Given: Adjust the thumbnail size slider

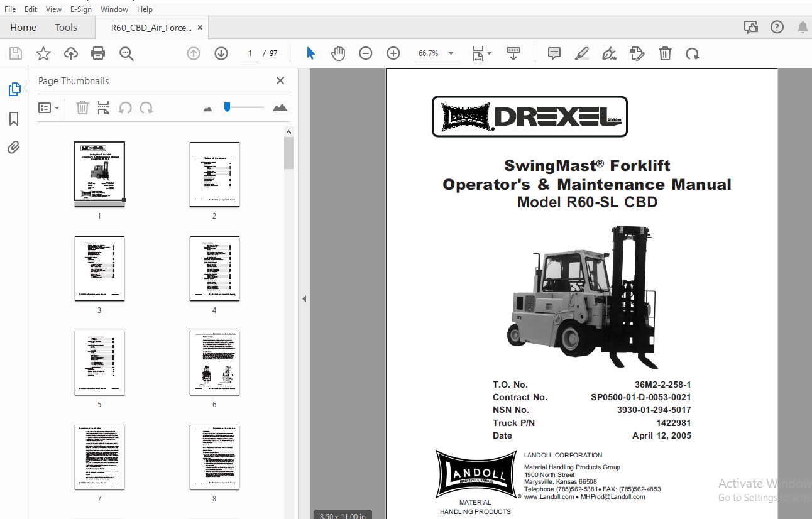Looking at the screenshot, I should click(x=227, y=107).
